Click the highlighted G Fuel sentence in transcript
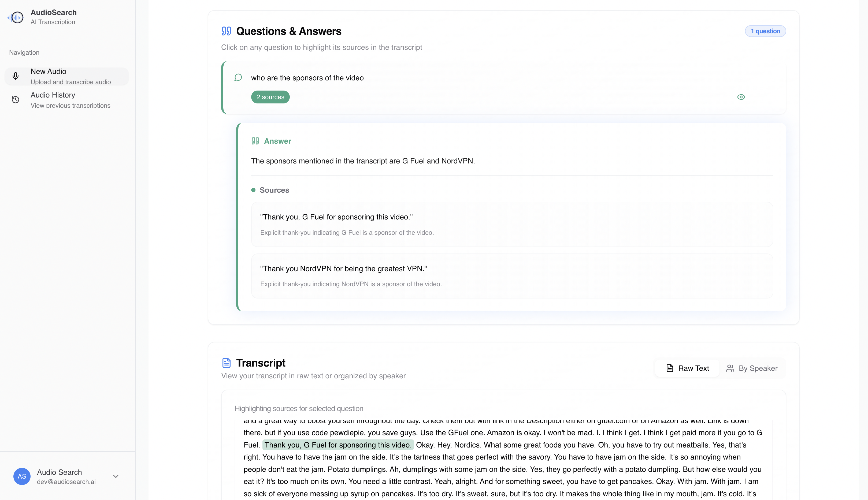Screen dimensions: 868x500 [x=338, y=445]
